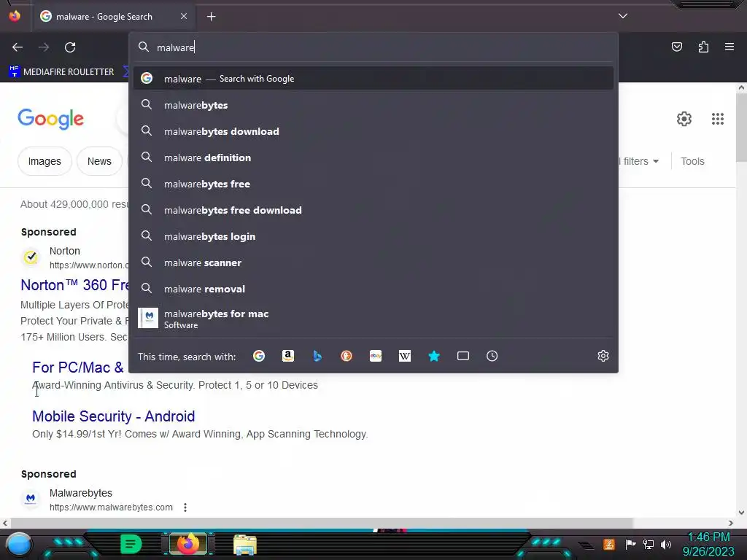Pick the malwarebytes free download suggestion
Screen dimensions: 747x560
point(373,209)
